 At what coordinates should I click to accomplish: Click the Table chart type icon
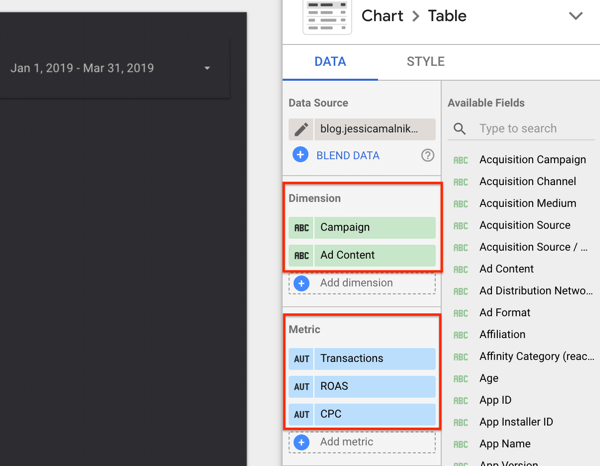pyautogui.click(x=327, y=16)
